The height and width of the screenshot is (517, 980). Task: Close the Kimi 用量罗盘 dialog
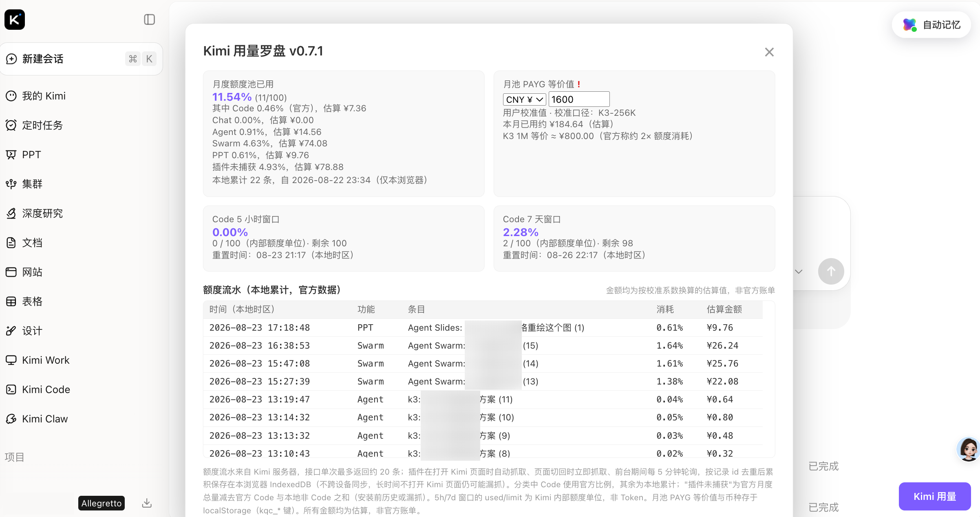[x=769, y=52]
